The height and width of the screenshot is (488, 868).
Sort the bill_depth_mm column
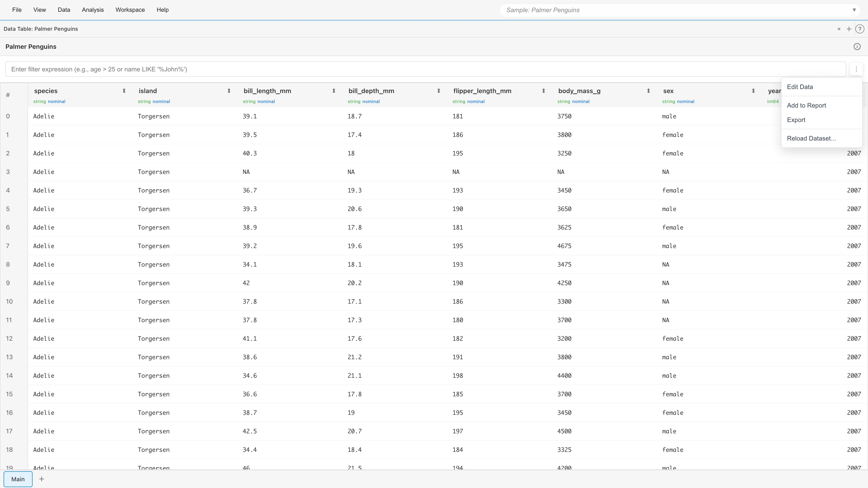pyautogui.click(x=438, y=91)
